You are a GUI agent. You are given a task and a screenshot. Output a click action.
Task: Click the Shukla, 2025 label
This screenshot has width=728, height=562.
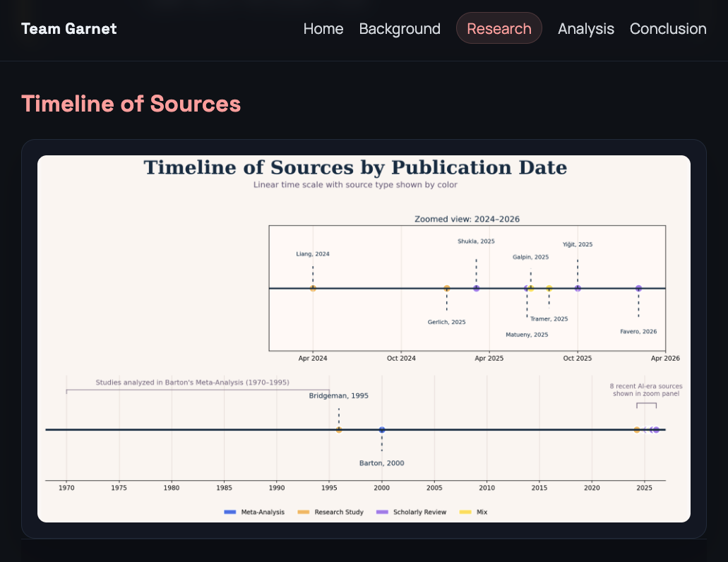pyautogui.click(x=476, y=241)
